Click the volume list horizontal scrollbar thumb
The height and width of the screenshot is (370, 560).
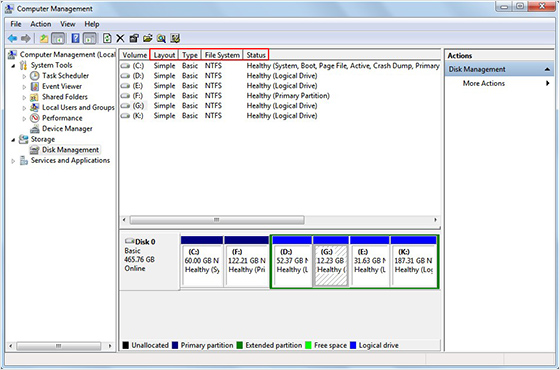(217, 220)
